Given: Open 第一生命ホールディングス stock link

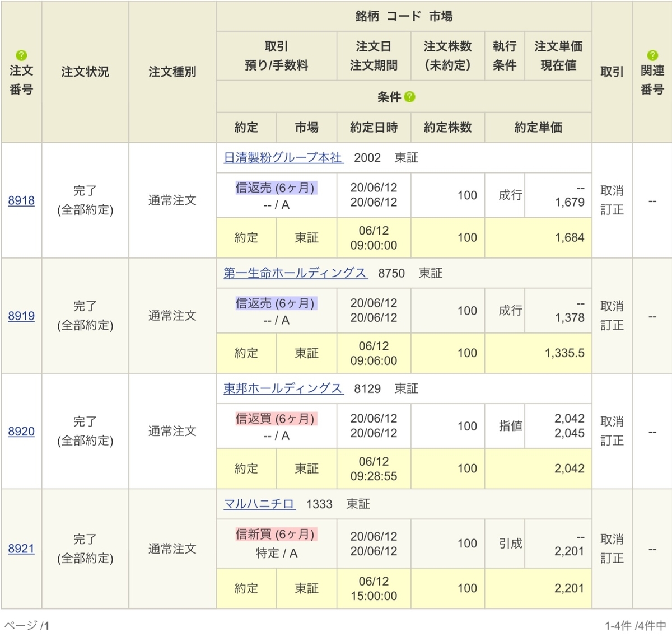Looking at the screenshot, I should [x=295, y=273].
